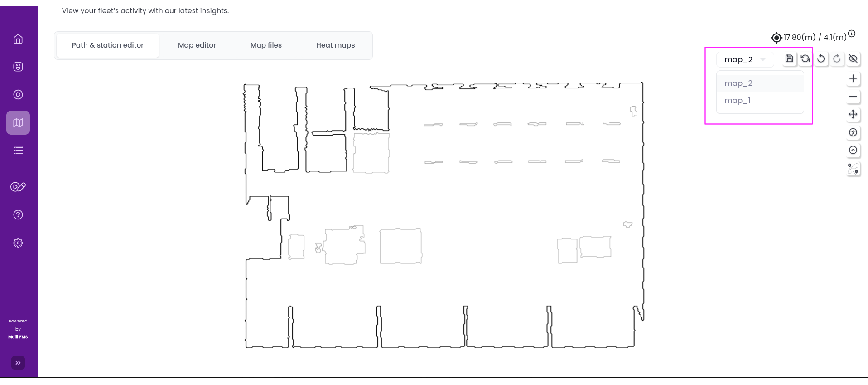Viewport: 868px width, 385px height.
Task: Select the pan/move arrows tool
Action: pyautogui.click(x=853, y=114)
